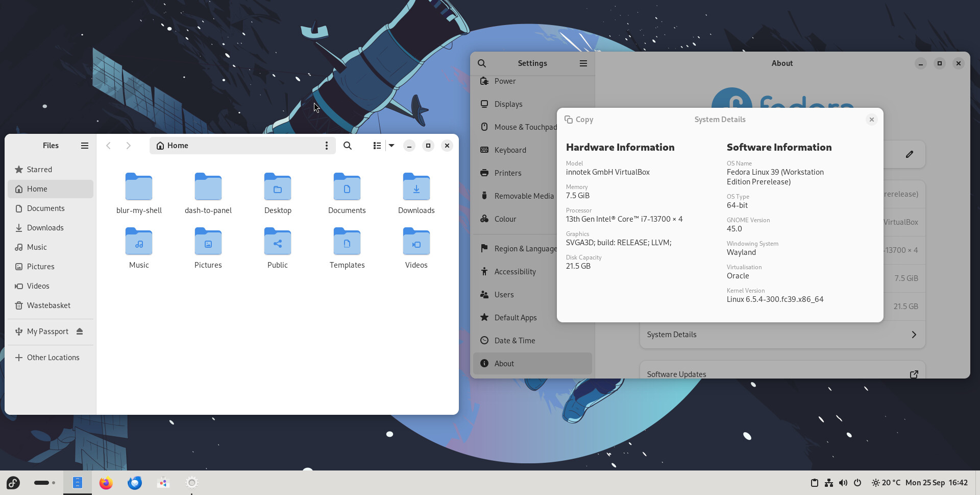The width and height of the screenshot is (980, 495).
Task: Select Pictures in the Files sidebar
Action: pos(51,267)
